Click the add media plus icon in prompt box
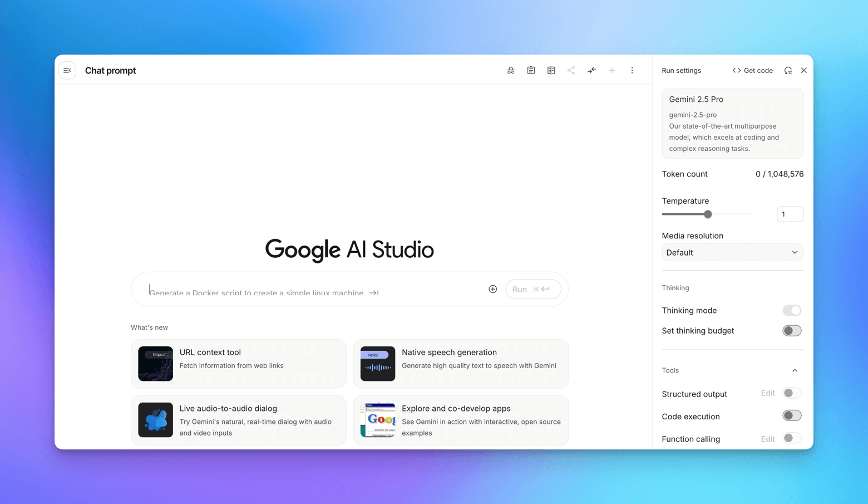 tap(492, 289)
